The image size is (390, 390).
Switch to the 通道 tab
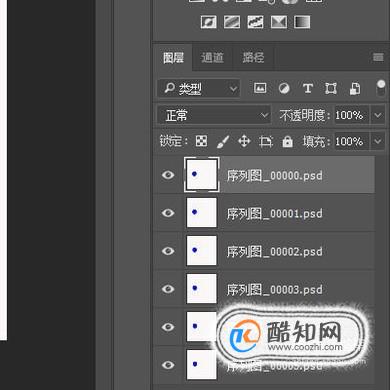click(212, 58)
